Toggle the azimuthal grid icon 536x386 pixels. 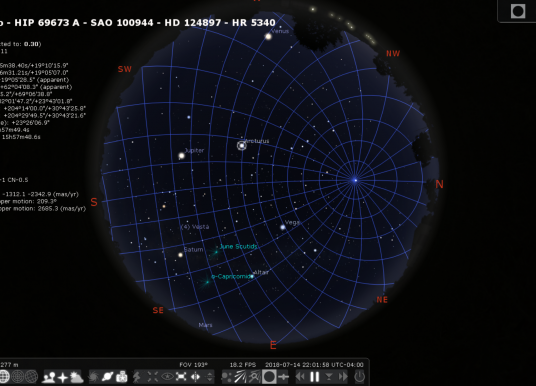coord(18,377)
